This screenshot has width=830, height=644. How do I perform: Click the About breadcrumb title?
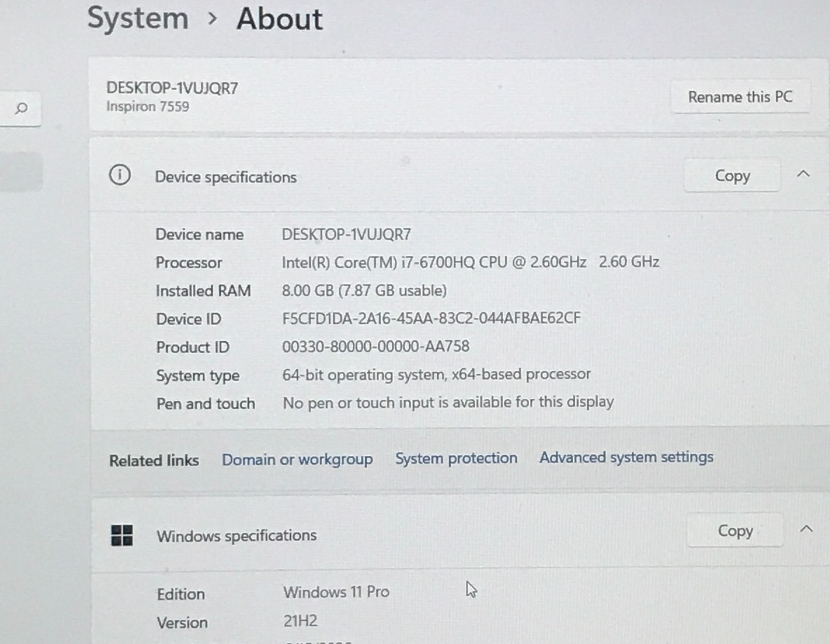[x=279, y=19]
